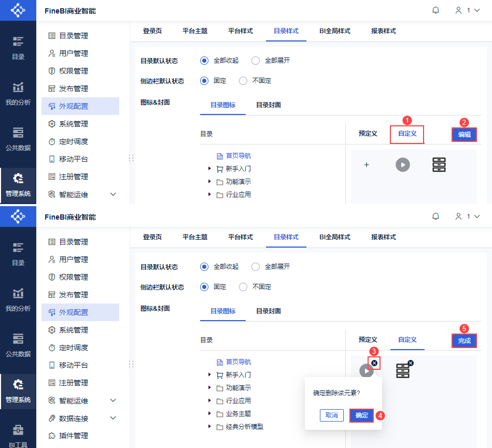492x448 pixels.
Task: Click the blue 编辑 button
Action: pos(465,135)
